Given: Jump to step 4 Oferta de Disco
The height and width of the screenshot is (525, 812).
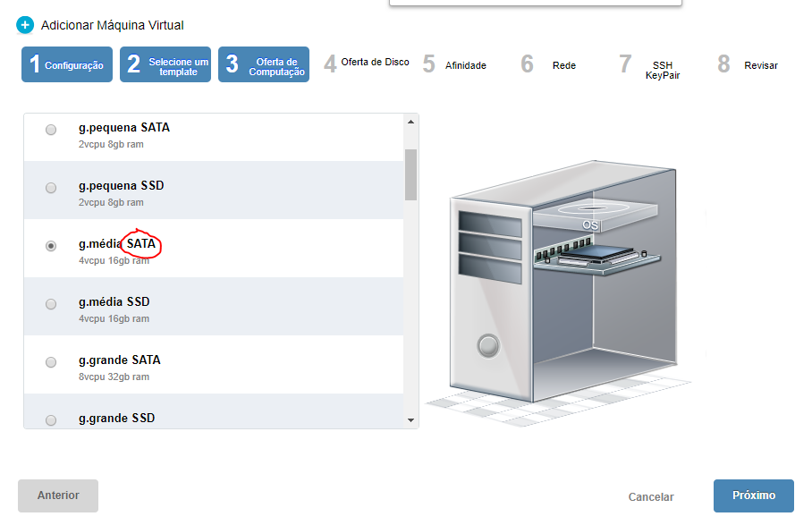Looking at the screenshot, I should [x=367, y=64].
